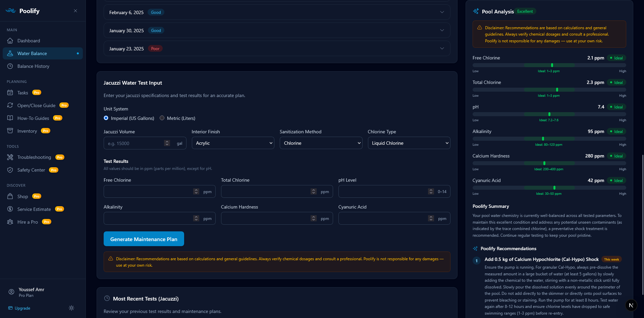Click the Inventory box icon

pyautogui.click(x=10, y=131)
